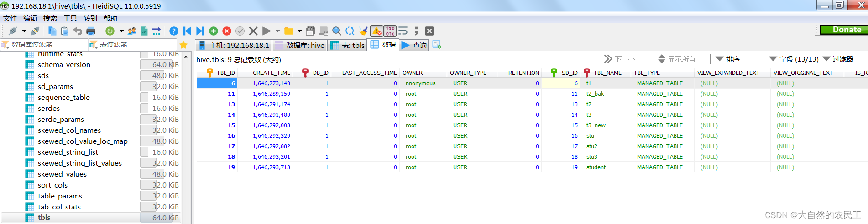Open the 字段 (13/13) columns dropdown
The width and height of the screenshot is (868, 224).
click(x=794, y=59)
